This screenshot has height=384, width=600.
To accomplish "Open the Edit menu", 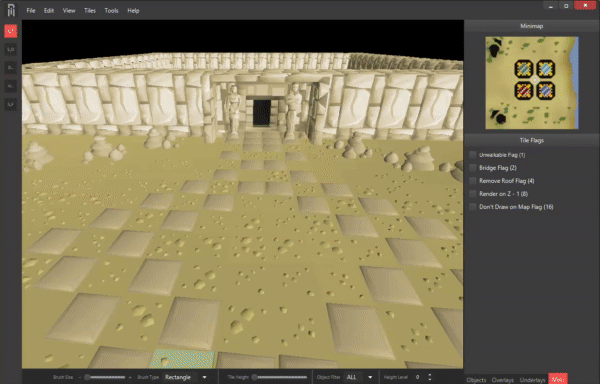I will [49, 11].
